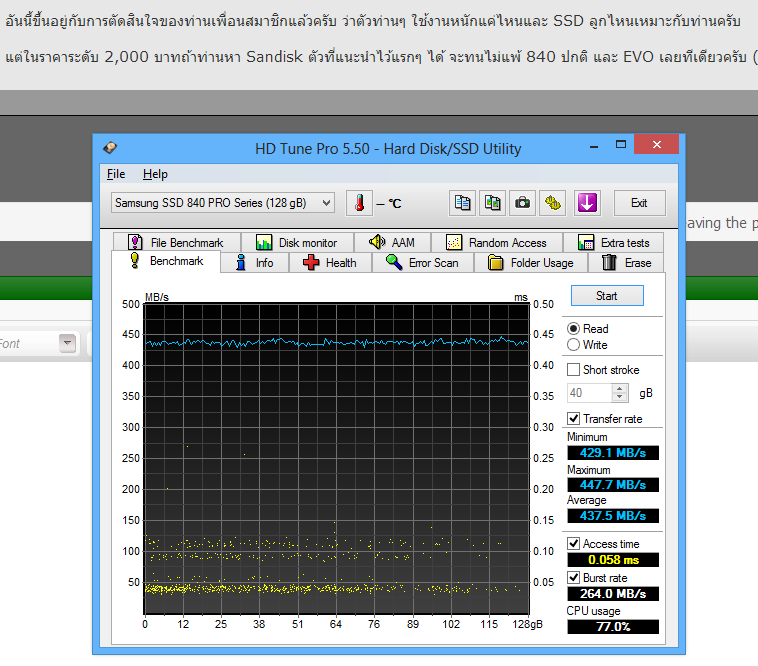Close the HD Tune Pro window

click(656, 144)
